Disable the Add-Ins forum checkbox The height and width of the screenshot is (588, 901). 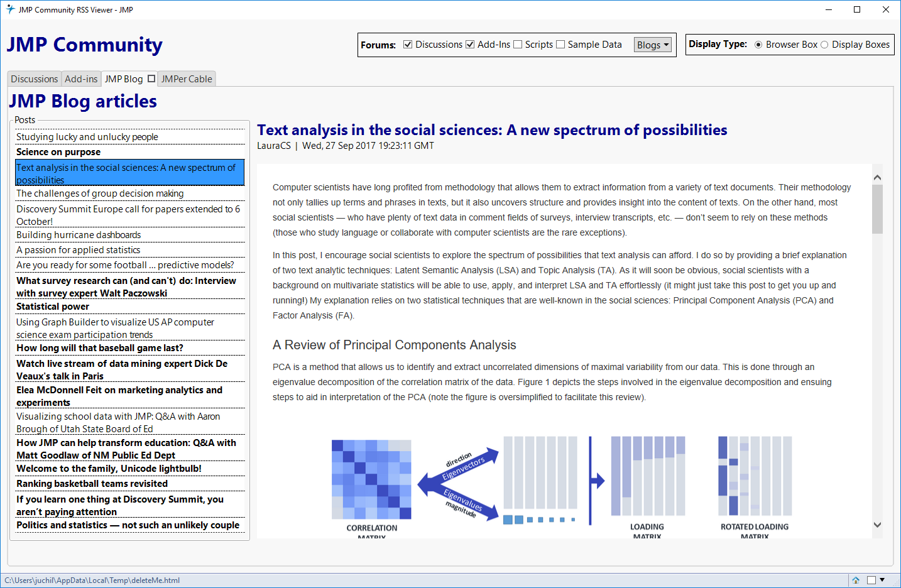point(470,44)
